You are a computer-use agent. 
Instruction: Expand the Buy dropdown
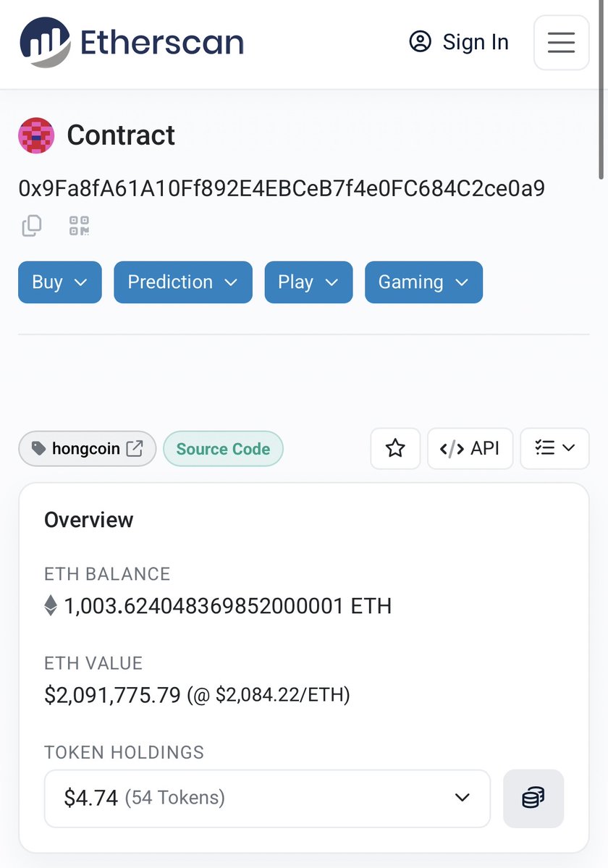pyautogui.click(x=60, y=282)
